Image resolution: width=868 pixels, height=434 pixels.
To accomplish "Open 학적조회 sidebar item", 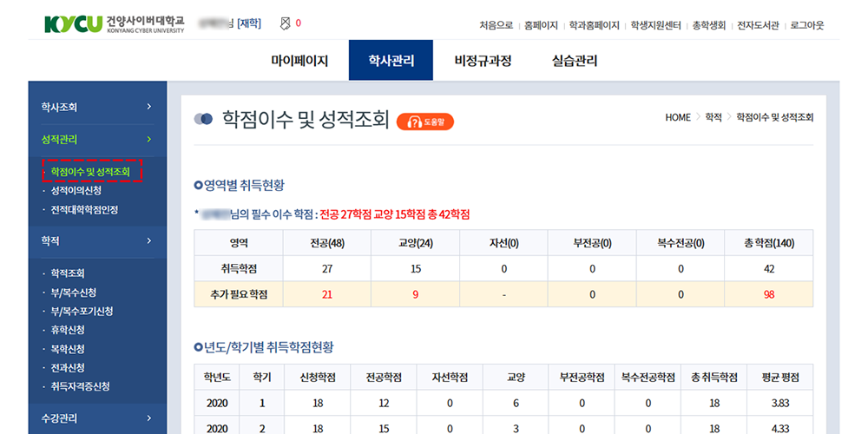I will pos(68,273).
